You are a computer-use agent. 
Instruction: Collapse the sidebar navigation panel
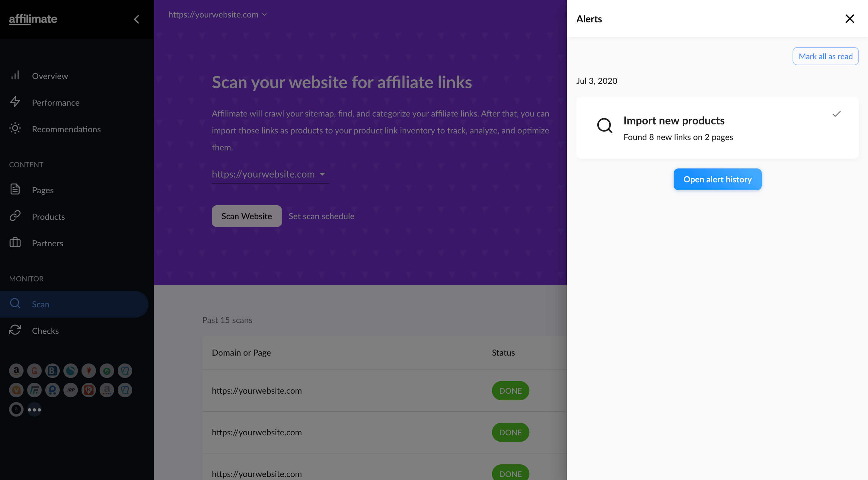coord(137,19)
